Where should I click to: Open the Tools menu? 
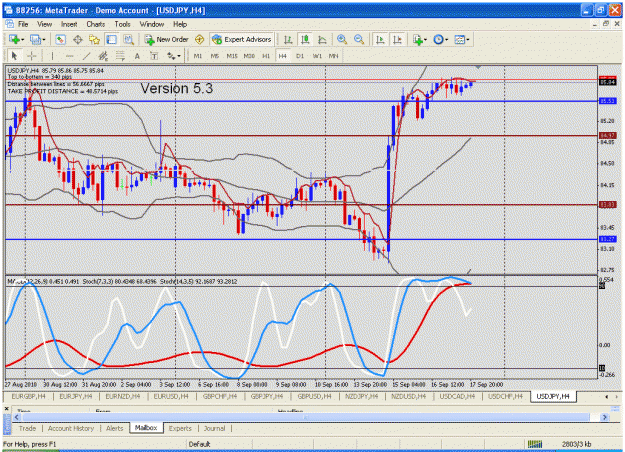click(x=122, y=24)
